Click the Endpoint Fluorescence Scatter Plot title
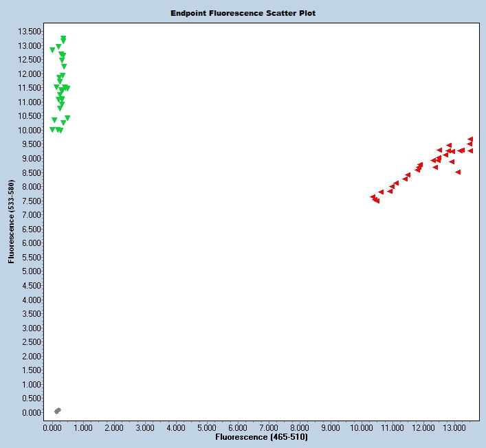The height and width of the screenshot is (448, 486). click(243, 13)
